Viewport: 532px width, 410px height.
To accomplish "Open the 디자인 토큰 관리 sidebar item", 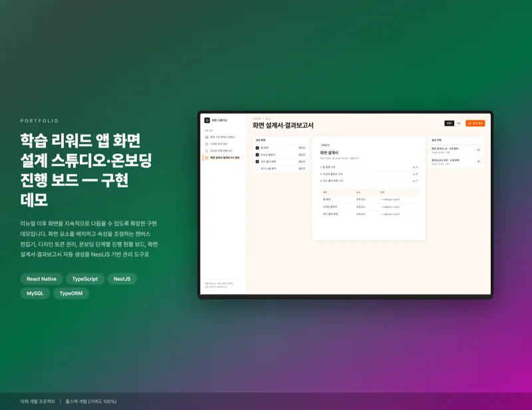I will [x=223, y=144].
